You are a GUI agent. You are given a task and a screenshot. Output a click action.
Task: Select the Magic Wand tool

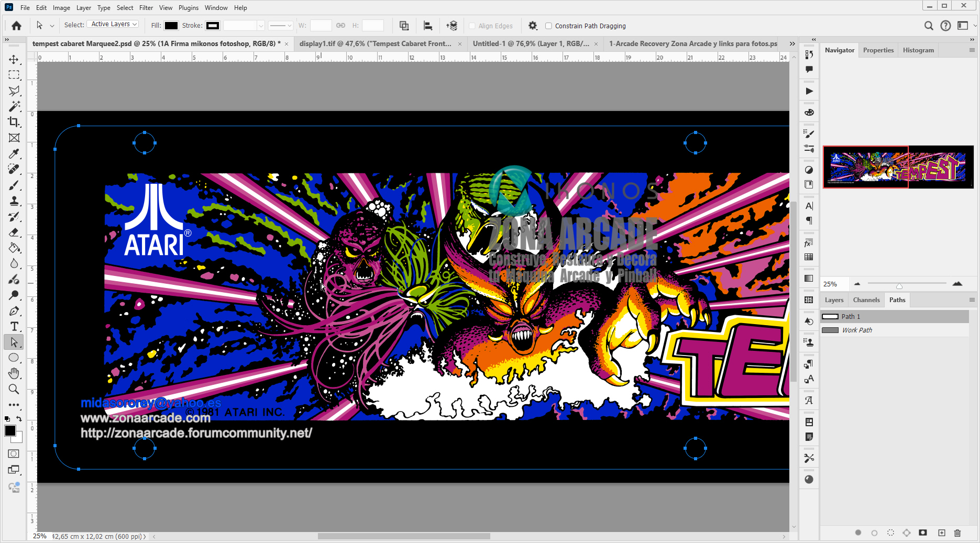[14, 106]
